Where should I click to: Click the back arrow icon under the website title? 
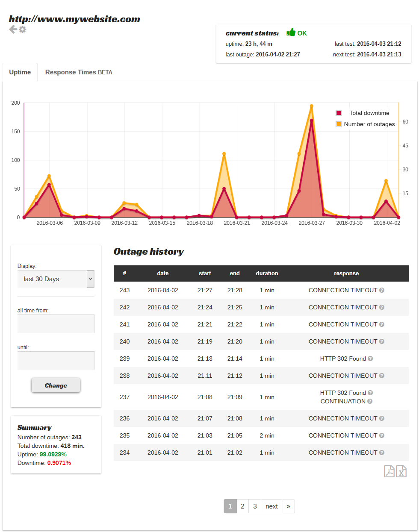[x=13, y=29]
